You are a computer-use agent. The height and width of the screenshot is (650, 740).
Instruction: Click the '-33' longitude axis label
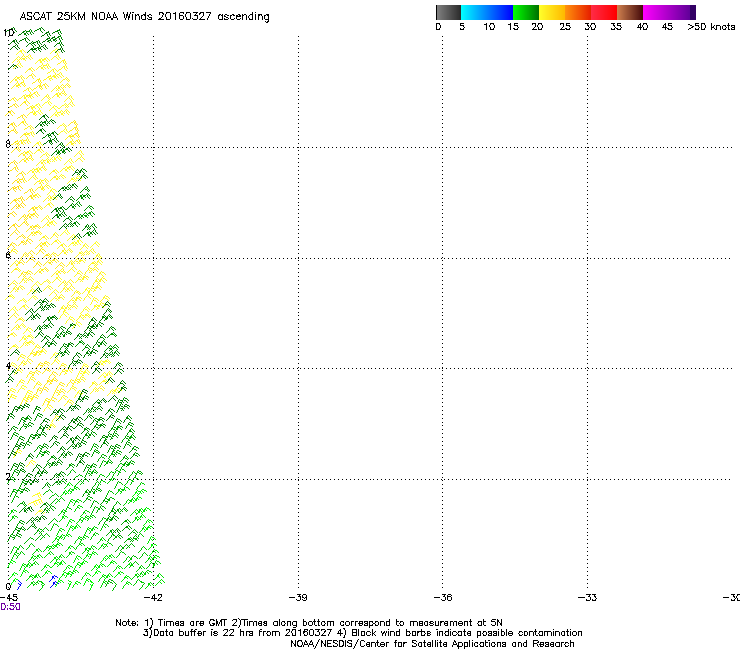click(588, 598)
